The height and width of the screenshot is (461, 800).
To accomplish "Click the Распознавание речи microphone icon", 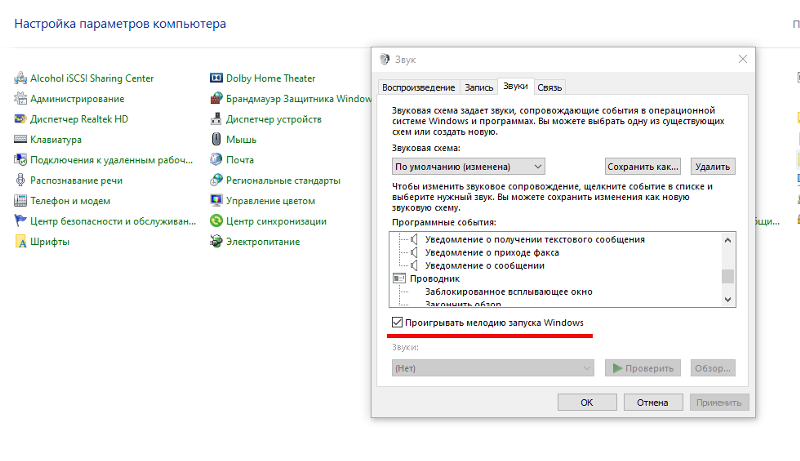I will [20, 180].
